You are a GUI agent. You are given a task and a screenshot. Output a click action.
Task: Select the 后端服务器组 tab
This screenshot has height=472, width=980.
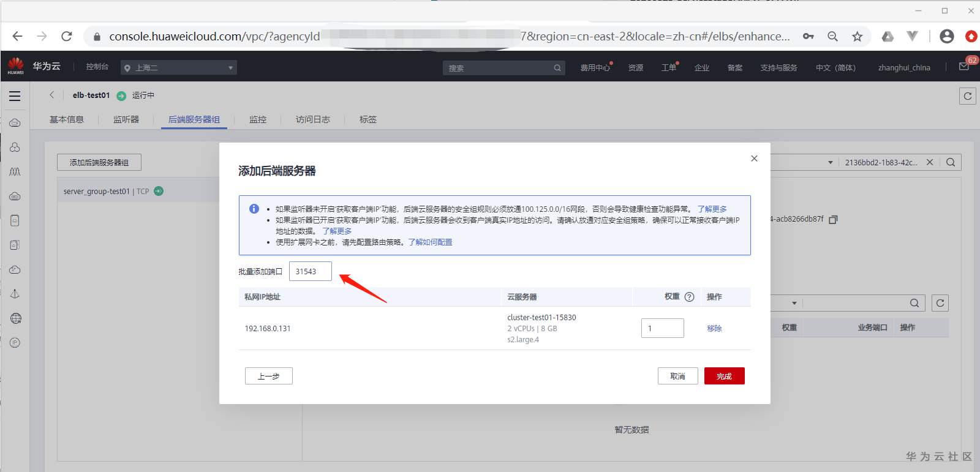pyautogui.click(x=194, y=119)
